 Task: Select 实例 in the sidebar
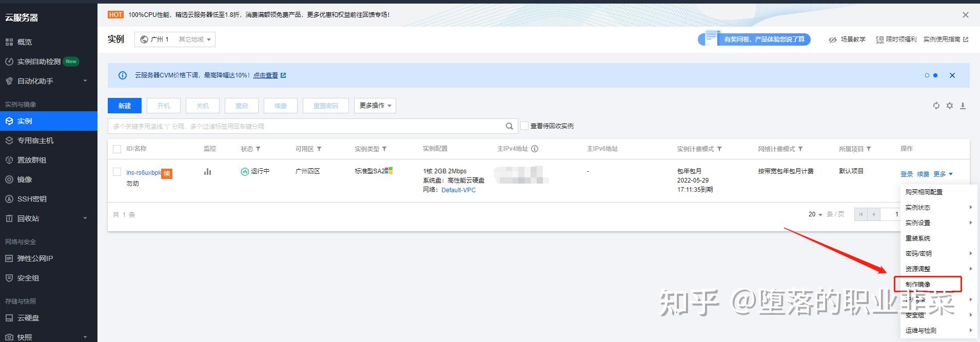[x=48, y=121]
